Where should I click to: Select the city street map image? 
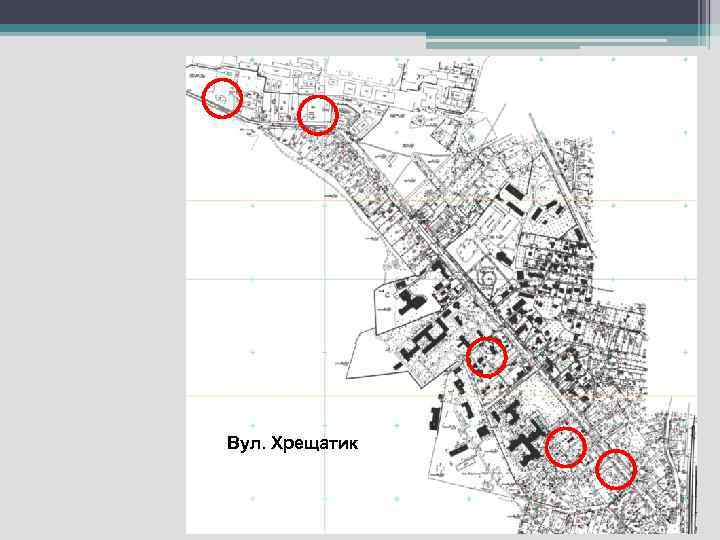pyautogui.click(x=441, y=295)
